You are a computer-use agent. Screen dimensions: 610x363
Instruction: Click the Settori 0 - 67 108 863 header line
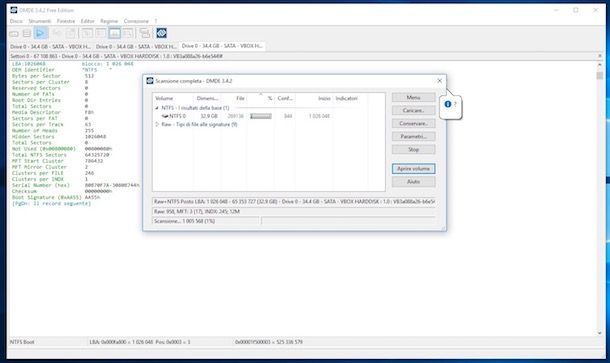[116, 56]
